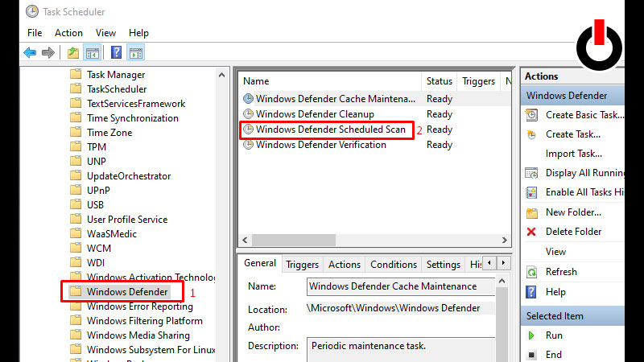
Task: Switch to the Actions tab
Action: (x=345, y=265)
